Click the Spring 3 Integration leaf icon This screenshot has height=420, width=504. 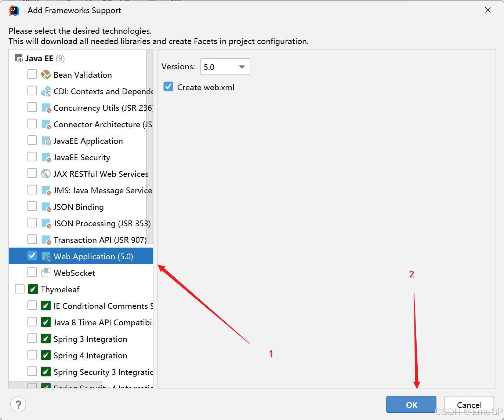(46, 339)
